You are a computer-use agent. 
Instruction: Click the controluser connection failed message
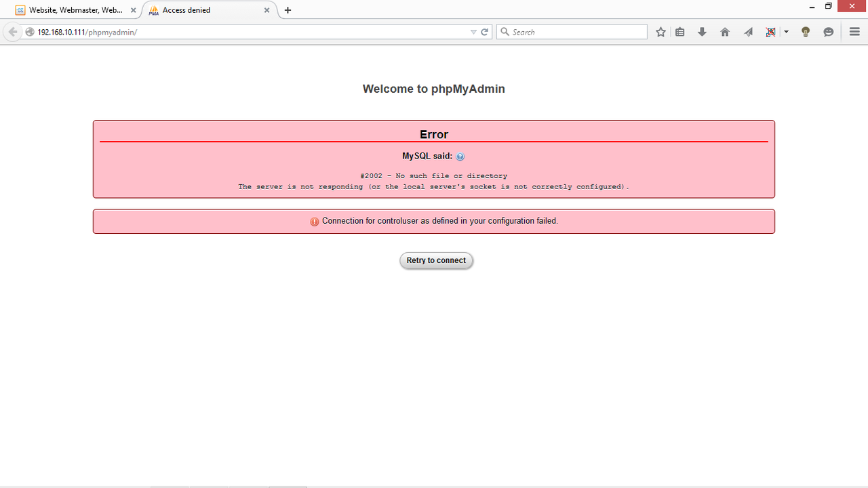pyautogui.click(x=440, y=221)
